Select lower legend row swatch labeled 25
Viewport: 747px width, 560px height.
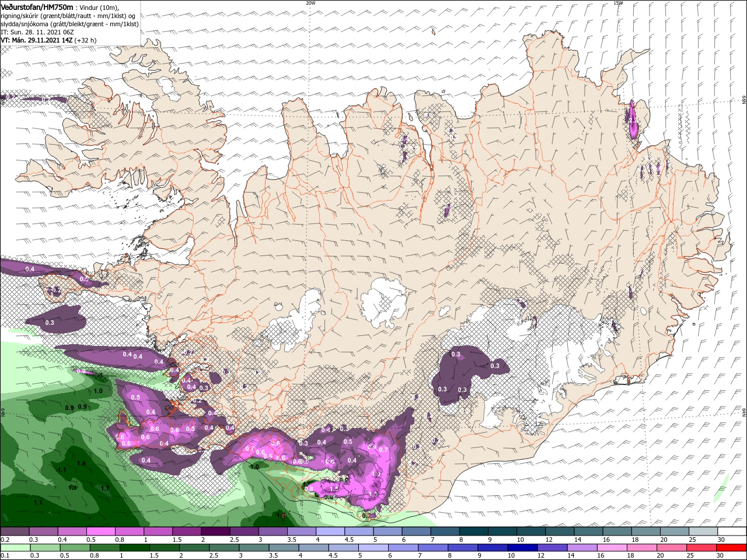[701, 548]
